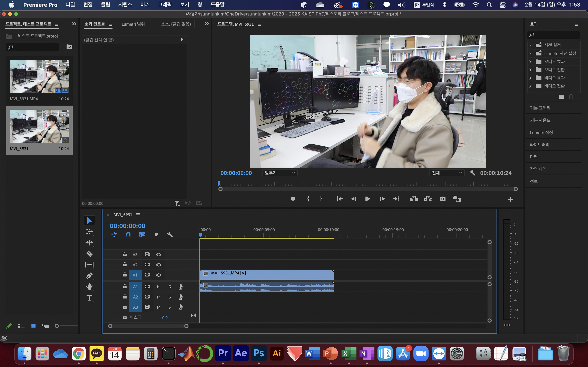Select the Razor tool
The image size is (588, 367).
pos(89,254)
